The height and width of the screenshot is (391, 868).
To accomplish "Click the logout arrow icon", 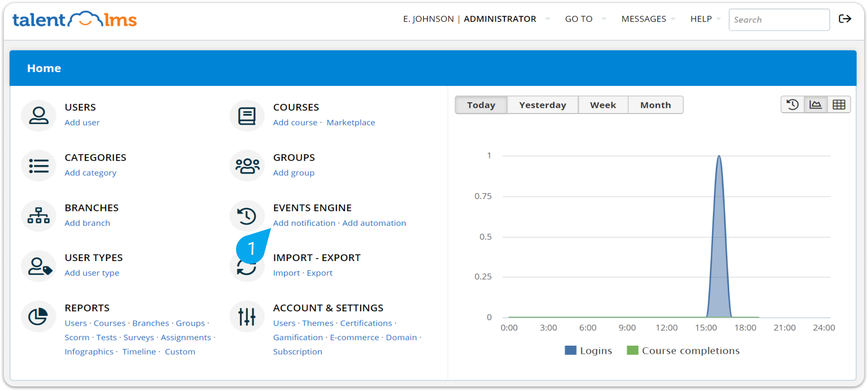I will pyautogui.click(x=845, y=19).
